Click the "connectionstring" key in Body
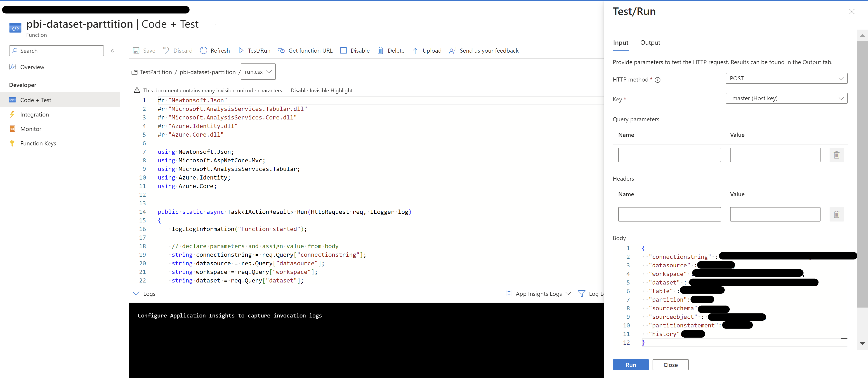The height and width of the screenshot is (378, 868). pyautogui.click(x=680, y=257)
